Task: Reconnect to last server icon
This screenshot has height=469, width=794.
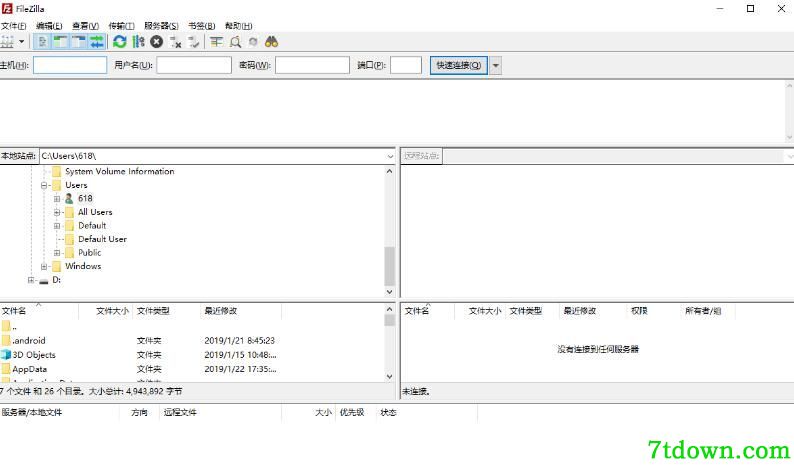Action: click(x=193, y=42)
